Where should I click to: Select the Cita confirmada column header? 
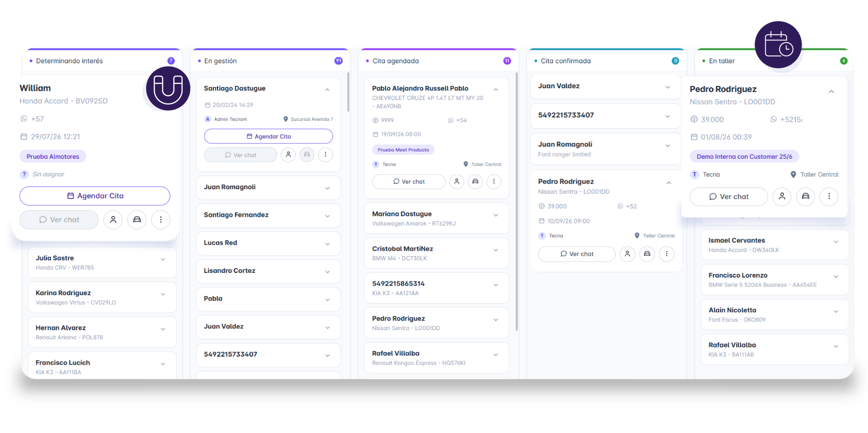point(606,61)
